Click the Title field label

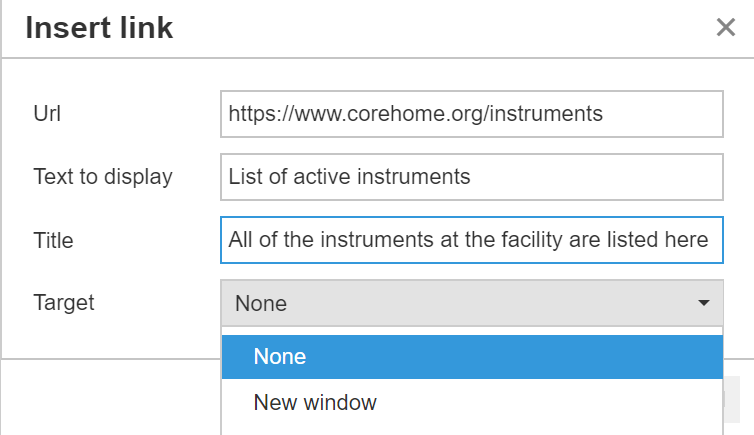pos(53,240)
